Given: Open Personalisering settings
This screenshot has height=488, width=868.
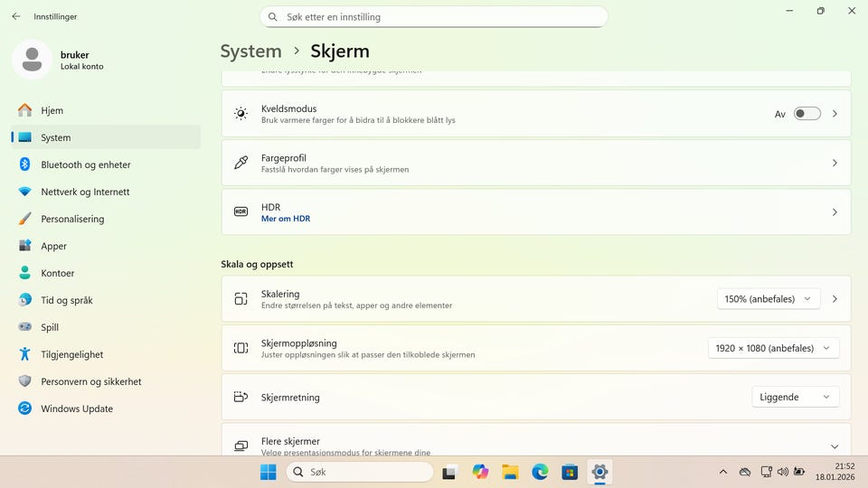Looking at the screenshot, I should pos(106,219).
